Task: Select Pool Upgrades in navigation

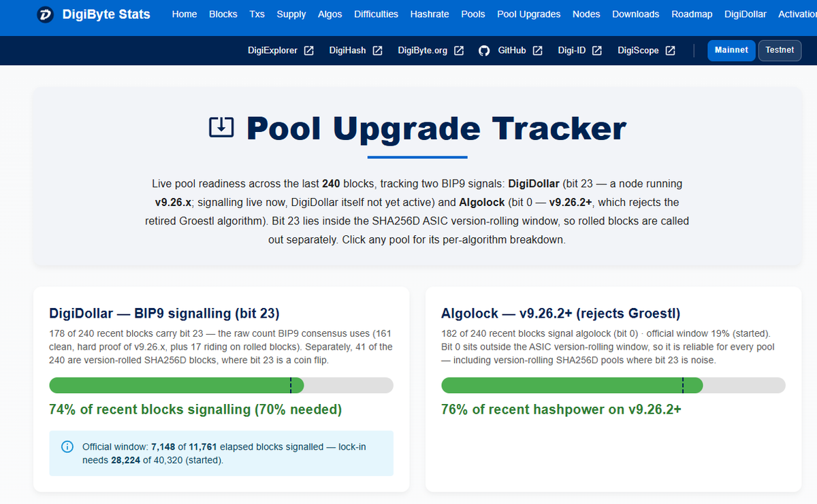Action: (529, 14)
